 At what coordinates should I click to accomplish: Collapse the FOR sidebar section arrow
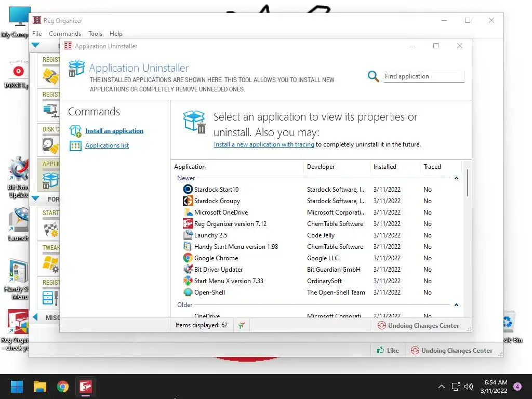pos(35,198)
